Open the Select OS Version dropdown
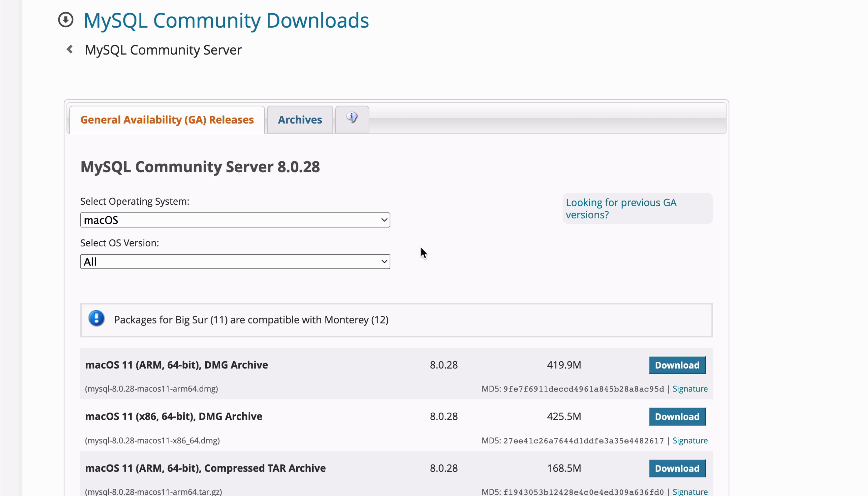Image resolution: width=868 pixels, height=496 pixels. click(x=235, y=262)
